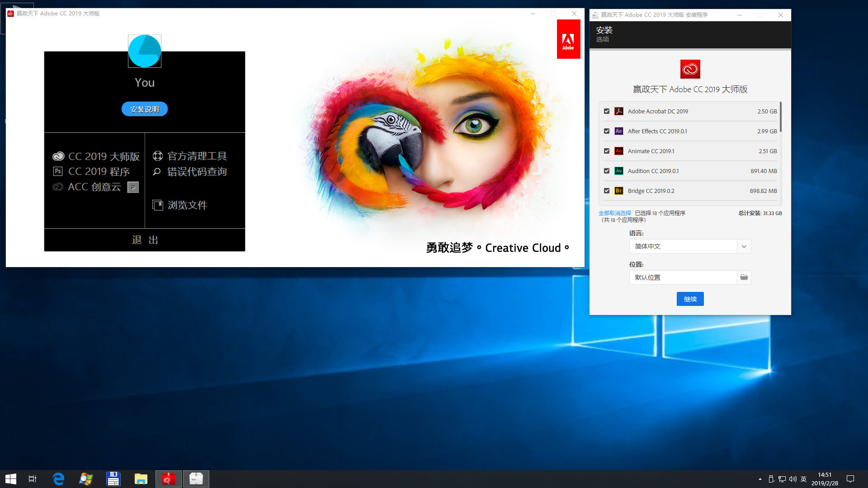Viewport: 868px width, 488px height.
Task: Open 官方清理工具 cleaner tool
Action: 197,156
